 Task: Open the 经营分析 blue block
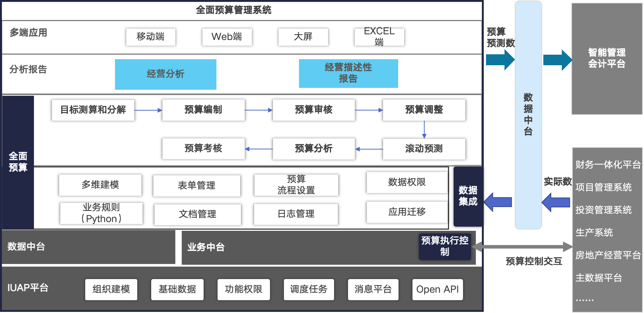[x=166, y=74]
